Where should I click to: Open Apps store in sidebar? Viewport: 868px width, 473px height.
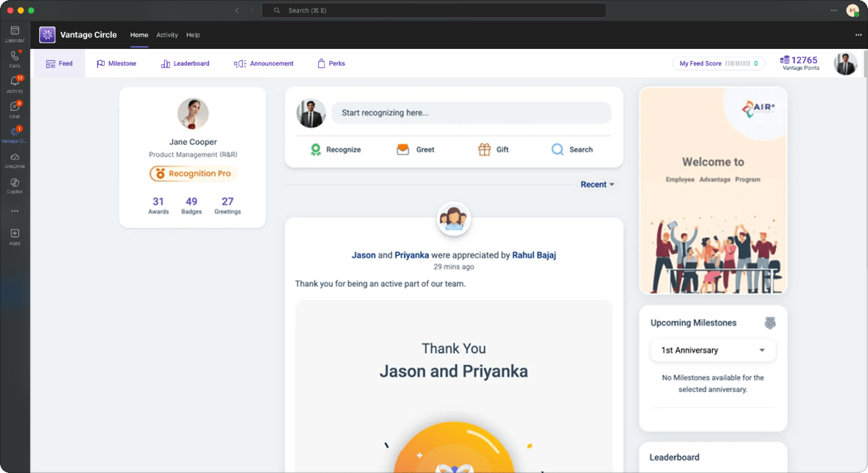[x=14, y=237]
